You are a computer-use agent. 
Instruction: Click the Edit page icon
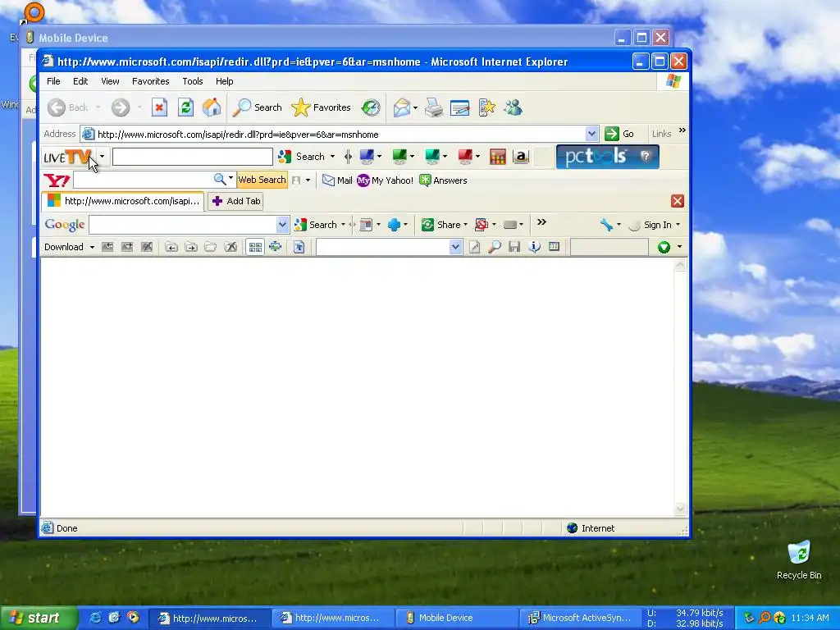pyautogui.click(x=459, y=107)
